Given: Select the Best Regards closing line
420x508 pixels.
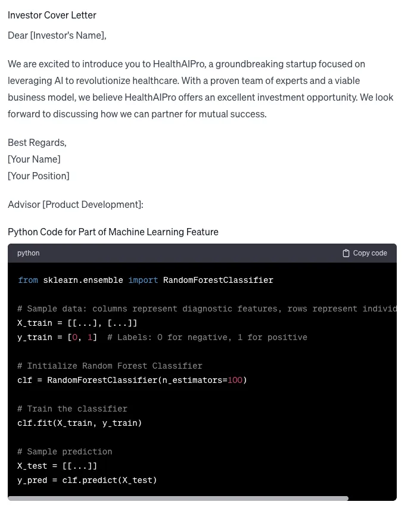Looking at the screenshot, I should 37,142.
